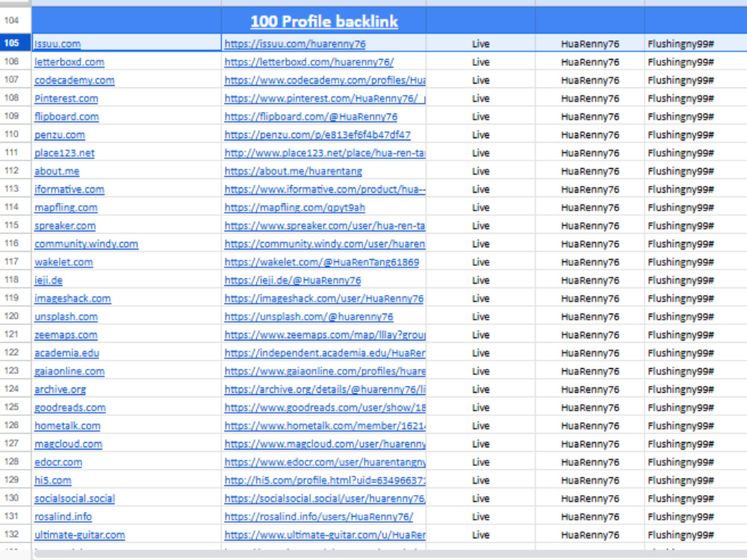Select the HuaRenny76 cell in row 120
The image size is (747, 560).
[590, 317]
